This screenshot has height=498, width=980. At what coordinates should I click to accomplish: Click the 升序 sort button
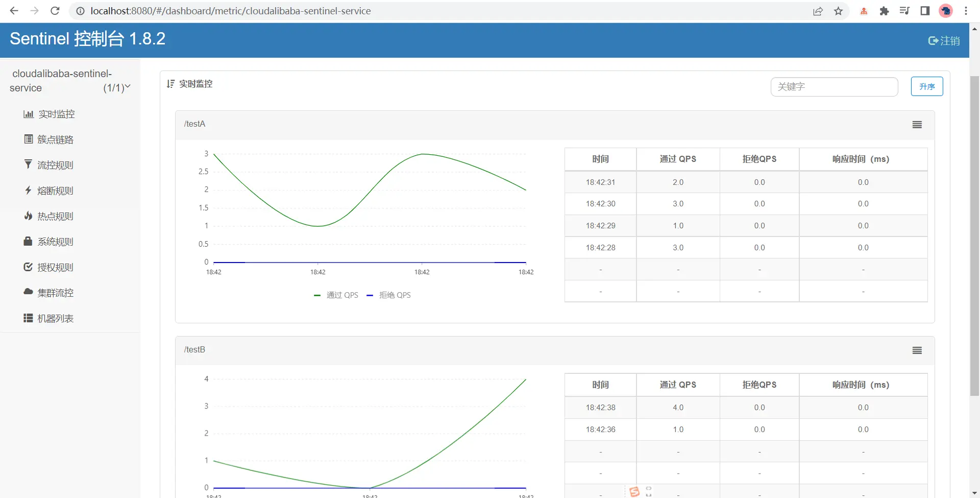927,86
